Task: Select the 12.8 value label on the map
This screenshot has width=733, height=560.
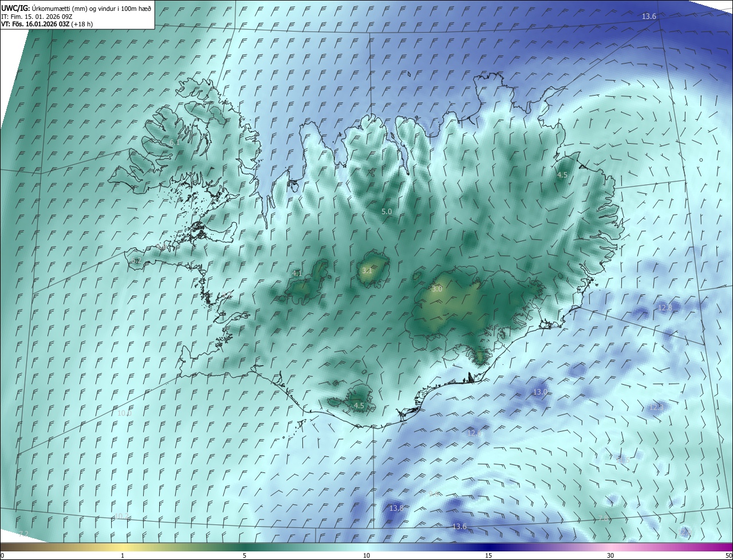Action: point(665,308)
